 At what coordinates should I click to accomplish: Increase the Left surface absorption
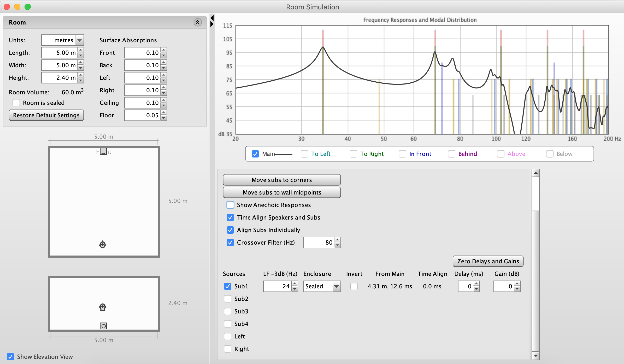click(164, 75)
